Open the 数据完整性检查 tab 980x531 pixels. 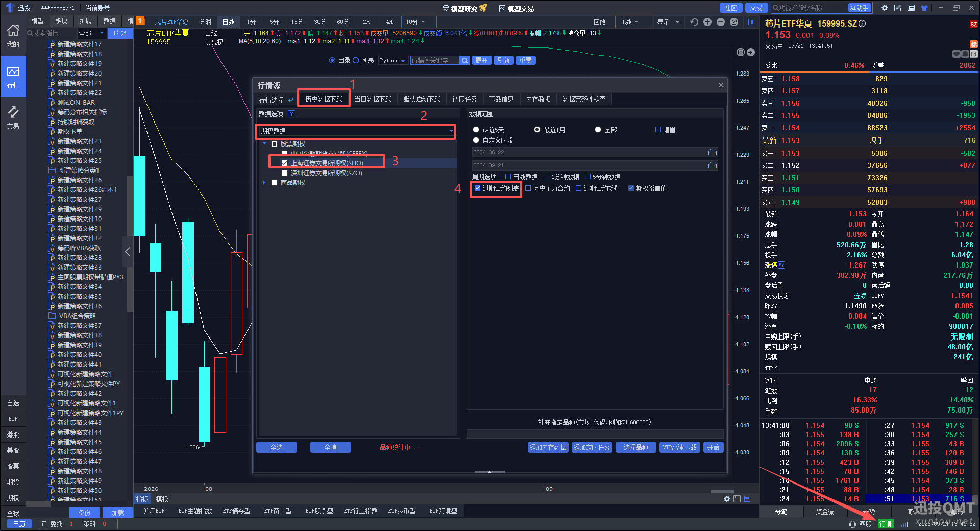point(584,99)
